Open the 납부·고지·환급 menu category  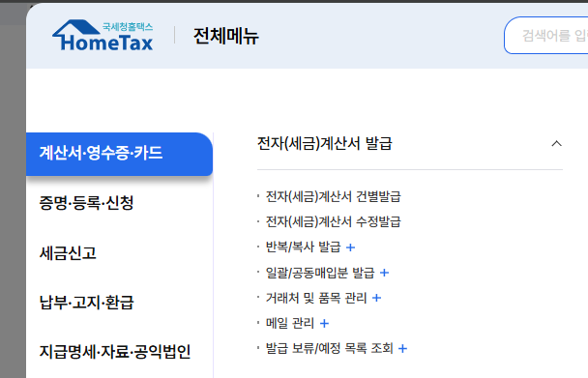pyautogui.click(x=87, y=303)
